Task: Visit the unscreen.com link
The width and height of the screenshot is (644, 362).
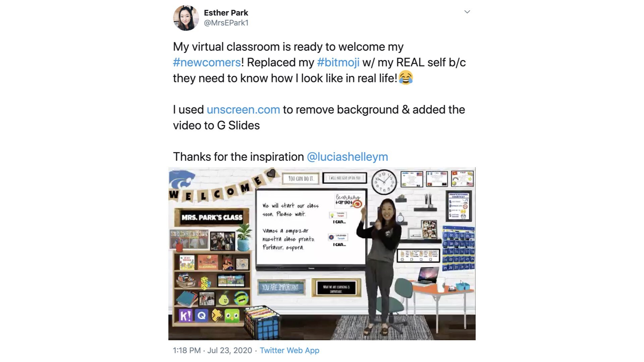Action: [243, 110]
